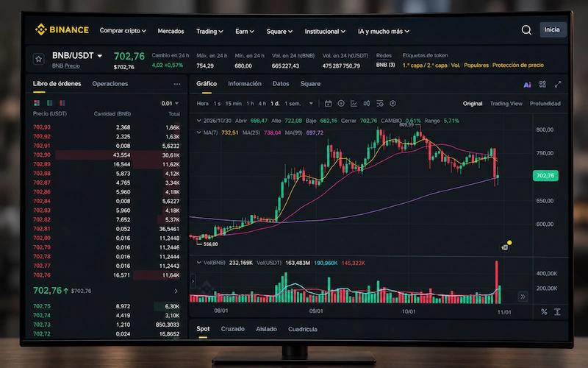Toggle percentage scale icon
This screenshot has width=588, height=368.
pyautogui.click(x=544, y=312)
